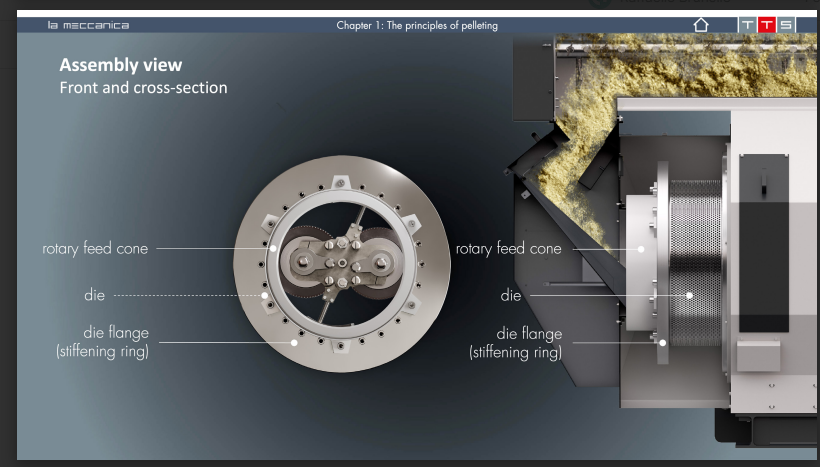Click the rotary feed cone marker dot in cross-section
The height and width of the screenshot is (467, 820).
642,249
